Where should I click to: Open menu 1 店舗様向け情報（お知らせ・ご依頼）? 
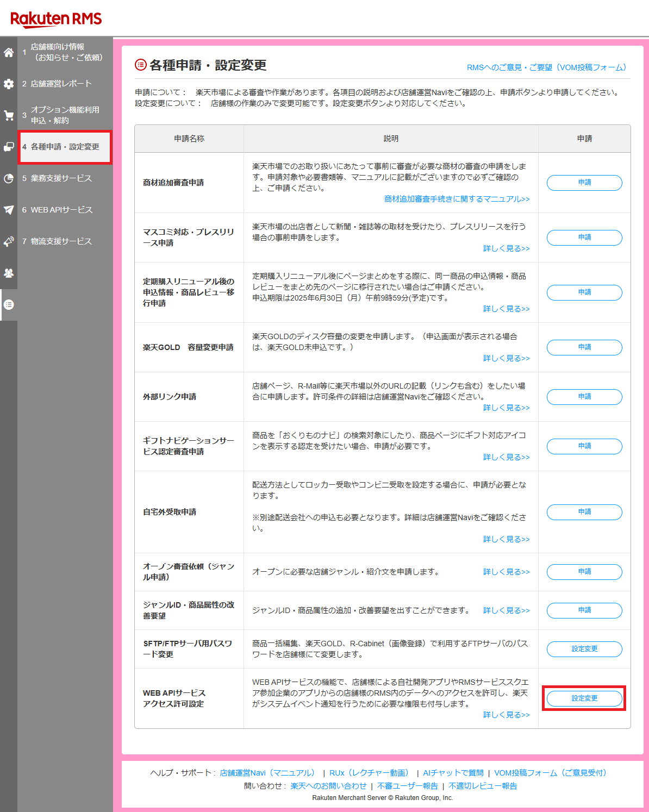pyautogui.click(x=65, y=52)
